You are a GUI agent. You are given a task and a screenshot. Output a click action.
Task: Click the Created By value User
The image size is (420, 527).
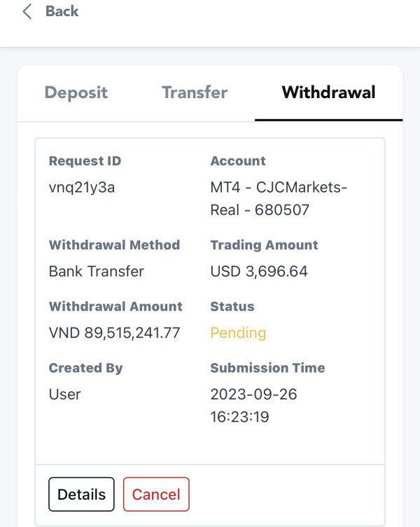[x=64, y=395]
